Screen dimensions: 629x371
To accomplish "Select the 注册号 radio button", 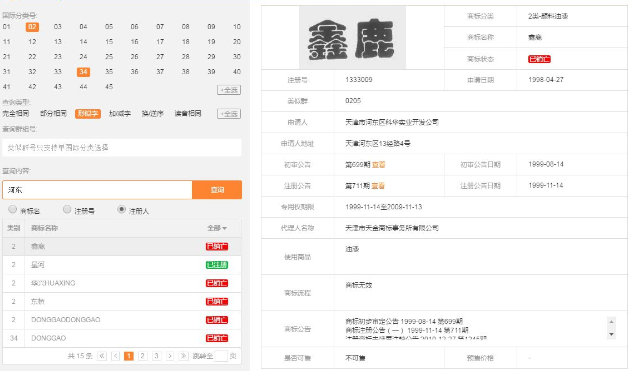I will click(x=67, y=209).
